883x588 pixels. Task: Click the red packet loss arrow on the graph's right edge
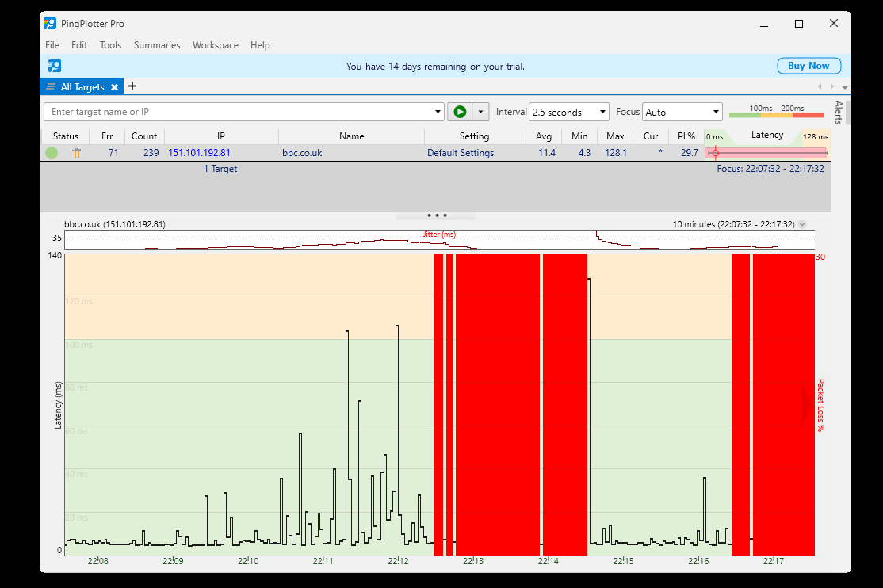[x=807, y=404]
